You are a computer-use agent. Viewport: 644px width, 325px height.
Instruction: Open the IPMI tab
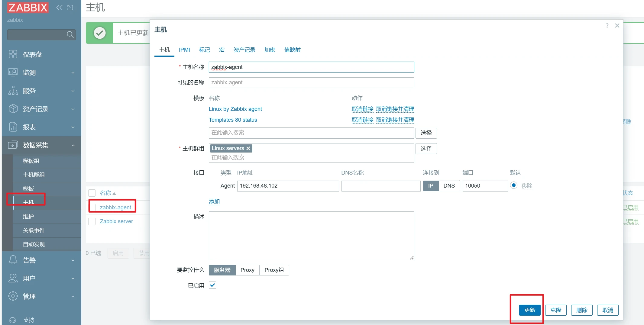point(184,50)
